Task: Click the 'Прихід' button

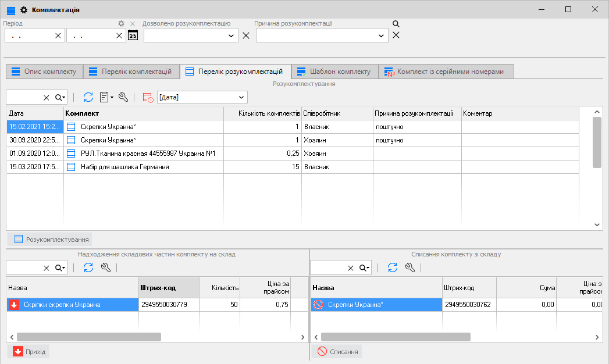Action: [x=29, y=352]
